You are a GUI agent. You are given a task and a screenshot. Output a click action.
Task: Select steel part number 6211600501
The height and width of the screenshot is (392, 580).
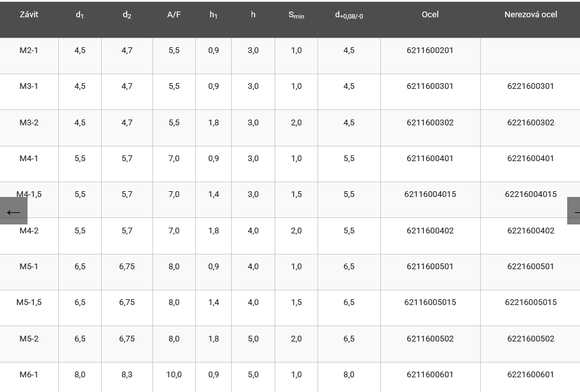430,267
